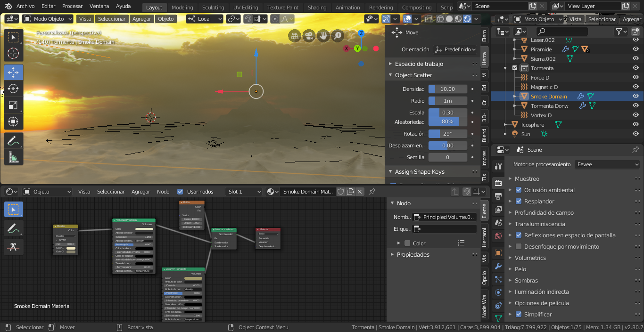Click 'Vista' in the node editor header
Image resolution: width=644 pixels, height=332 pixels.
click(x=84, y=192)
